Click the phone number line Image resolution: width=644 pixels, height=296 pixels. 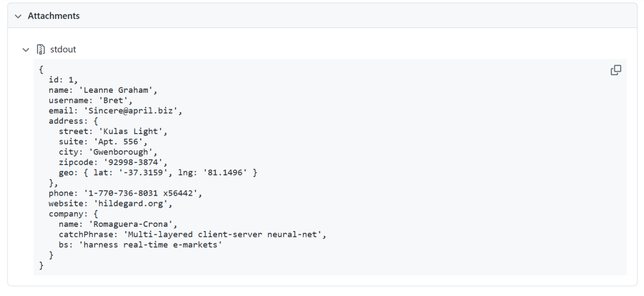(x=125, y=193)
